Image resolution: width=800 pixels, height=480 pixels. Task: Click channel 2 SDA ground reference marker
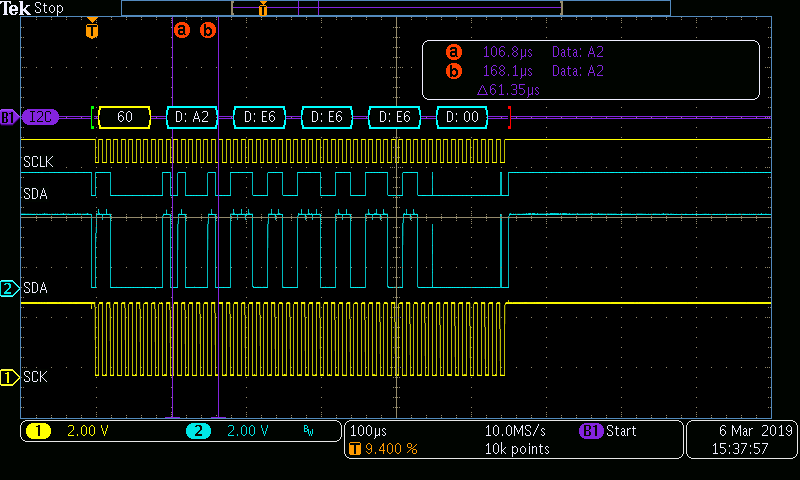tap(9, 289)
